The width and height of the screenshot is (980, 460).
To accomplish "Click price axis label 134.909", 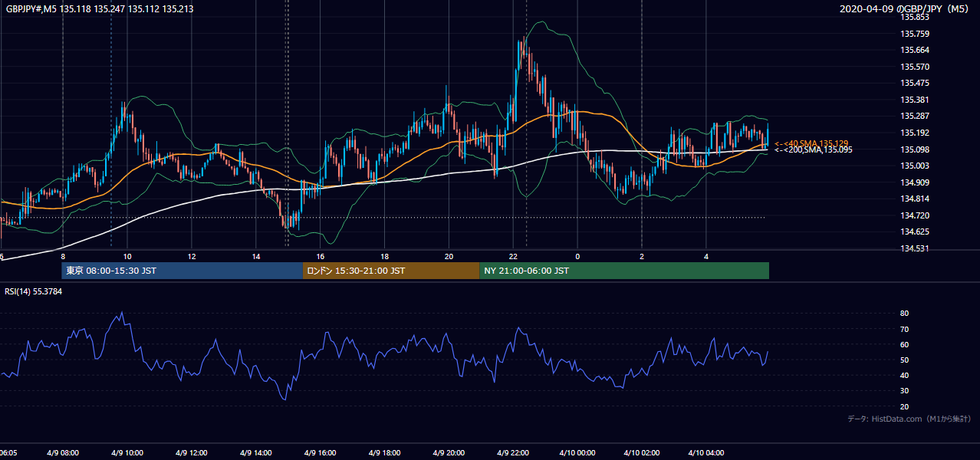I will (915, 182).
